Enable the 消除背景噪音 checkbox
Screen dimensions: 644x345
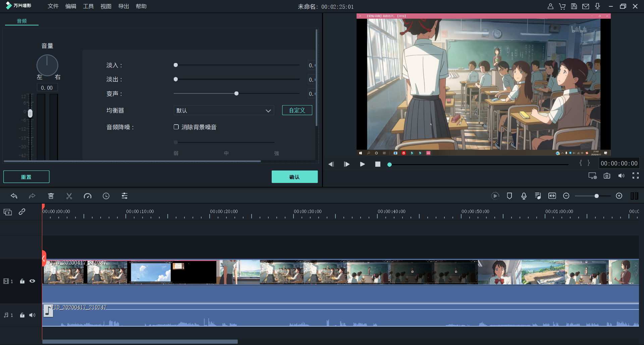point(176,127)
